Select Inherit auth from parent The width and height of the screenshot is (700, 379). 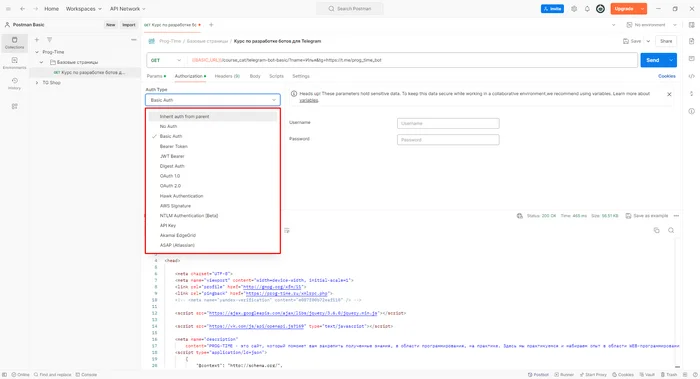(x=213, y=117)
